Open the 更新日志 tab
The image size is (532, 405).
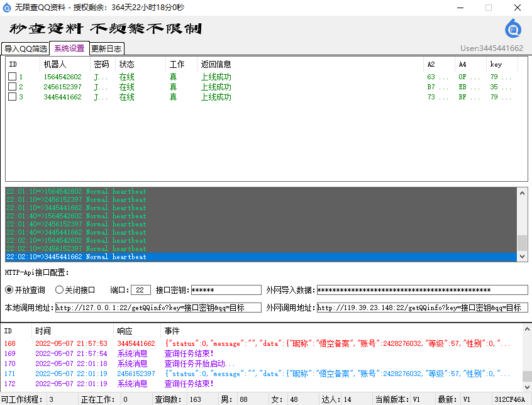click(107, 48)
